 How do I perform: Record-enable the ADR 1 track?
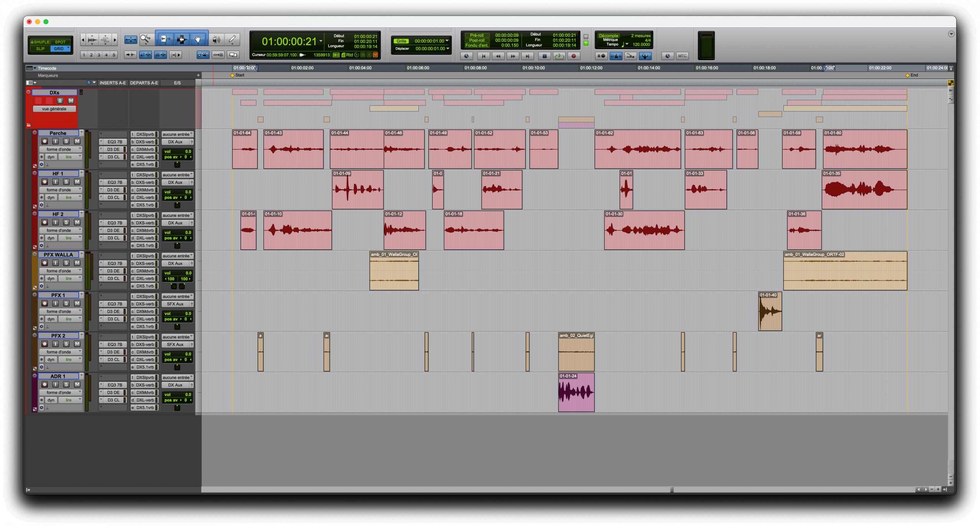click(45, 384)
